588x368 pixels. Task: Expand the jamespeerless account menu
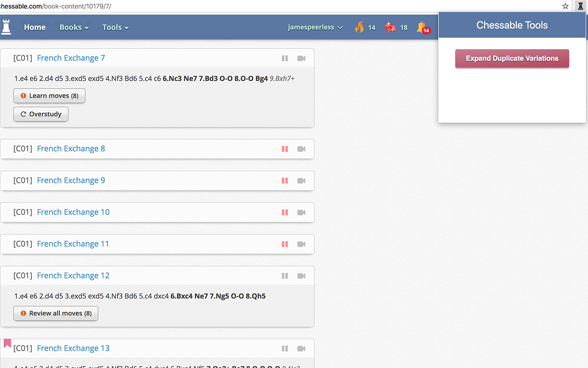pos(316,27)
